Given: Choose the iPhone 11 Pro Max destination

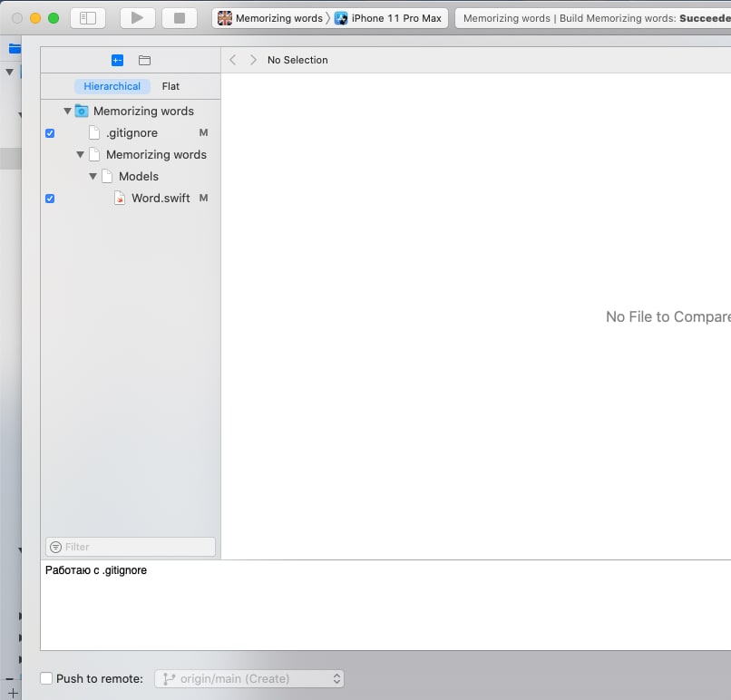Looking at the screenshot, I should click(x=388, y=18).
